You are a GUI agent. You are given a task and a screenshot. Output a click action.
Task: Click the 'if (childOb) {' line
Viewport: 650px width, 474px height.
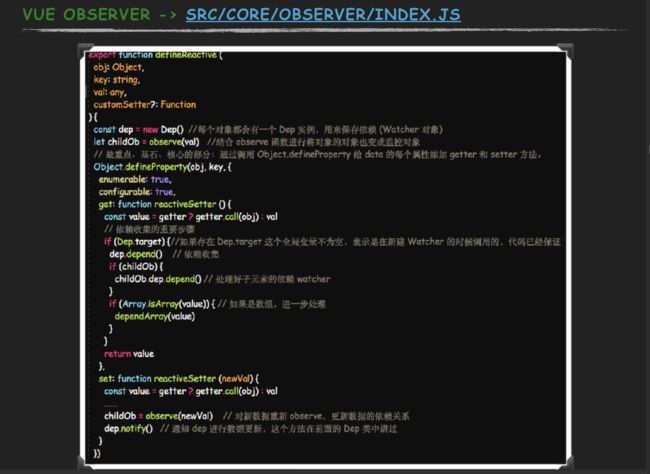(136, 267)
